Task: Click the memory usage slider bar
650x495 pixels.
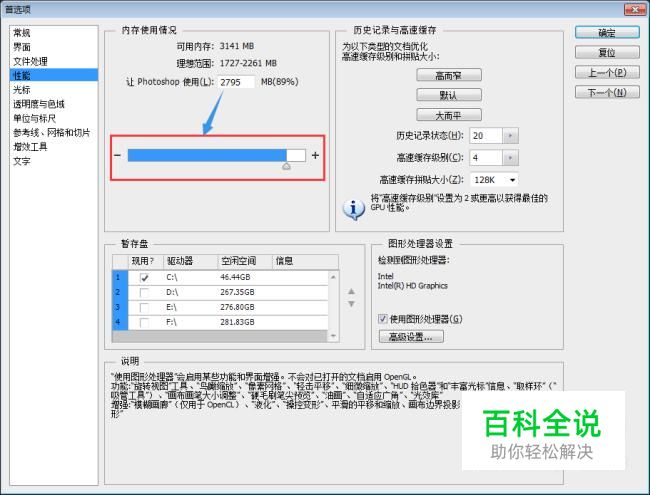Action: (216, 155)
